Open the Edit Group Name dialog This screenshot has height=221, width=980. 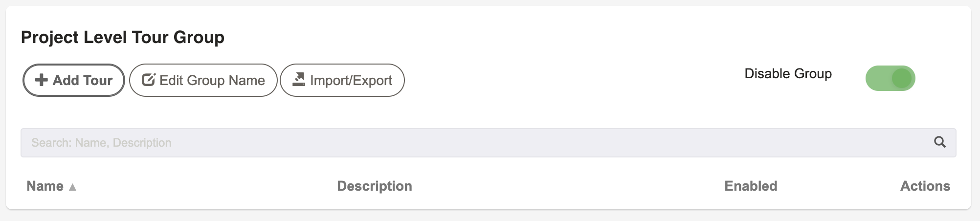[203, 80]
